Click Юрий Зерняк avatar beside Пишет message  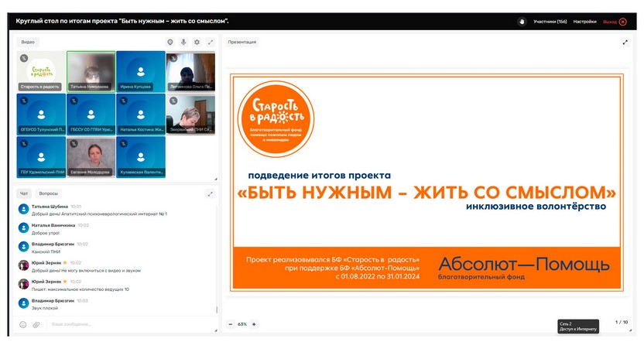coord(23,284)
